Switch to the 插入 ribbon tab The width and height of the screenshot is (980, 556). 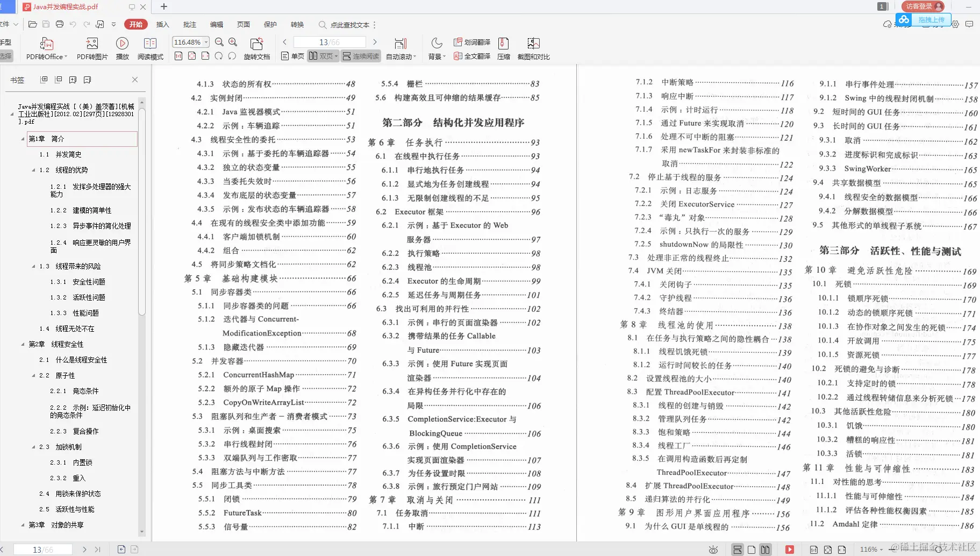[x=162, y=25]
